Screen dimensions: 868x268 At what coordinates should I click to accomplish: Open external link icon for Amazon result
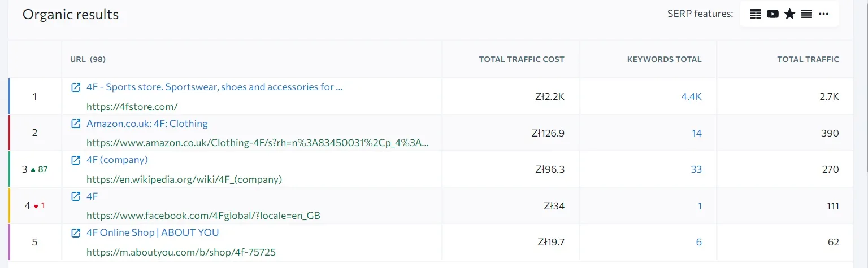pos(76,124)
